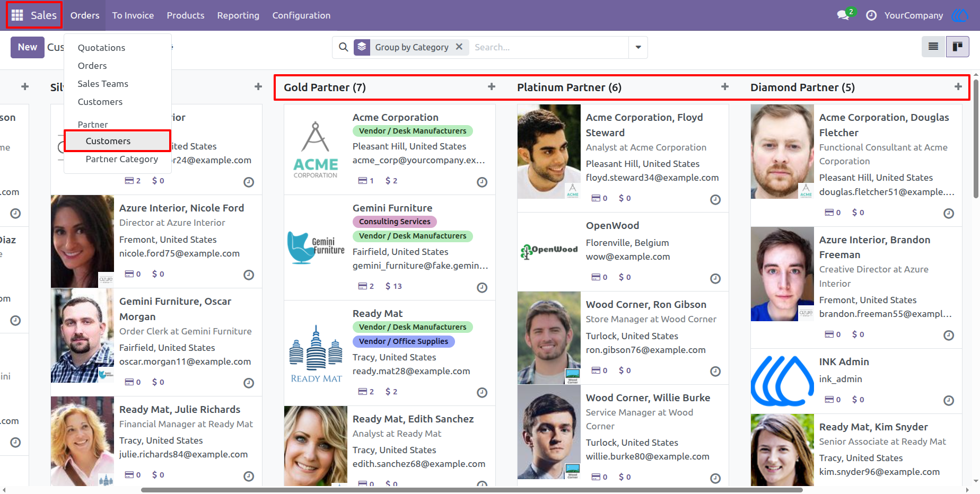The width and height of the screenshot is (980, 494).
Task: Click in the Search field
Action: 549,47
